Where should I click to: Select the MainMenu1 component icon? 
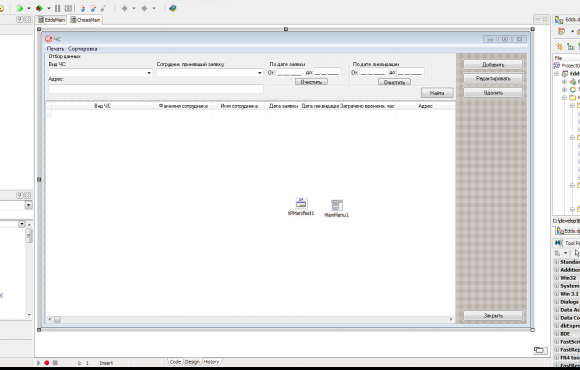(x=337, y=205)
